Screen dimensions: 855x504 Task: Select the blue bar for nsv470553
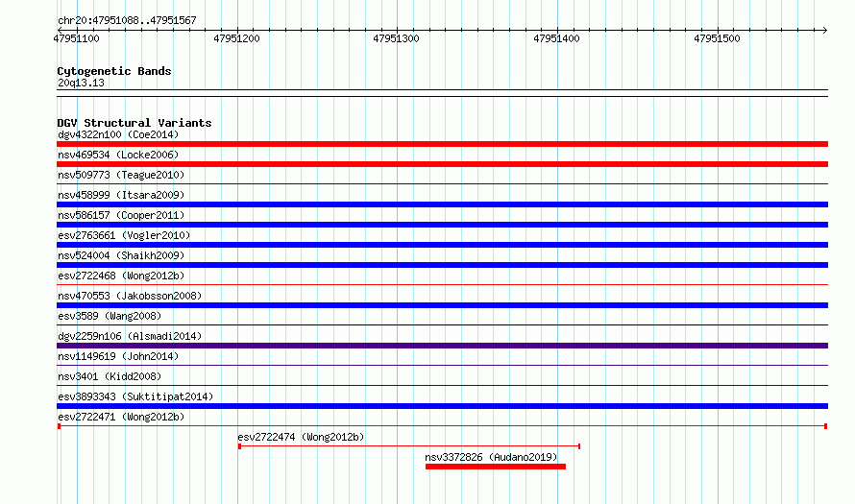pos(442,305)
